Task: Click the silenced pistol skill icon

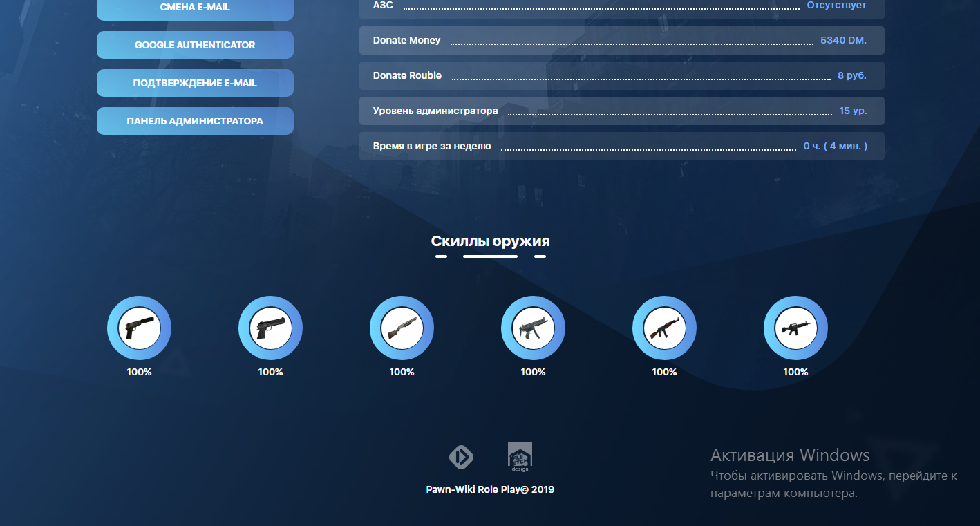Action: pos(139,328)
